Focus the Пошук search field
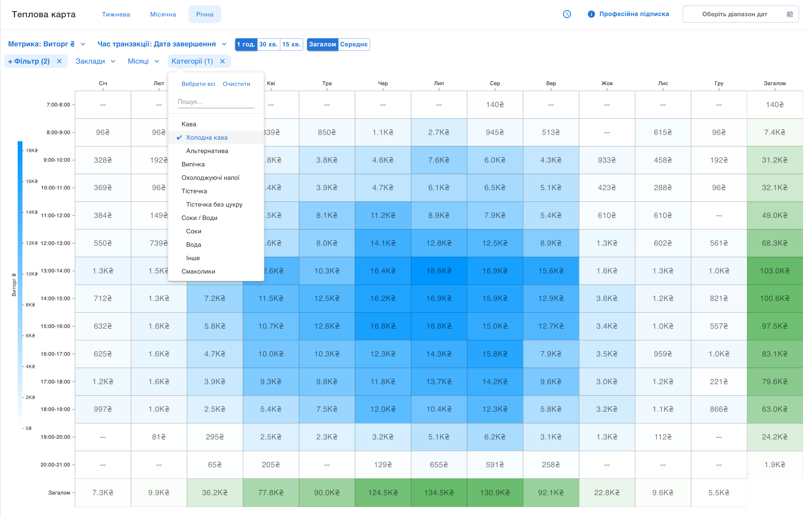 pos(216,102)
